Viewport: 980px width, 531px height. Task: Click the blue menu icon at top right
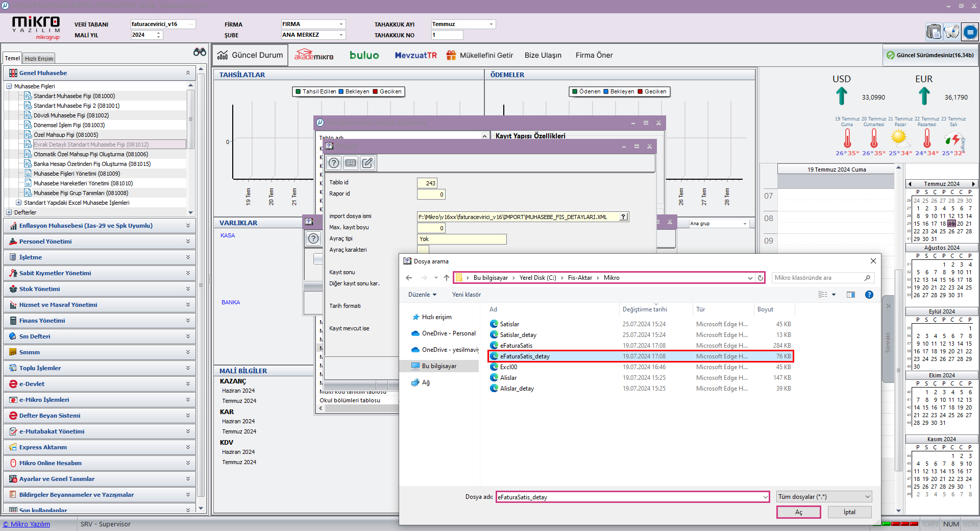click(970, 32)
